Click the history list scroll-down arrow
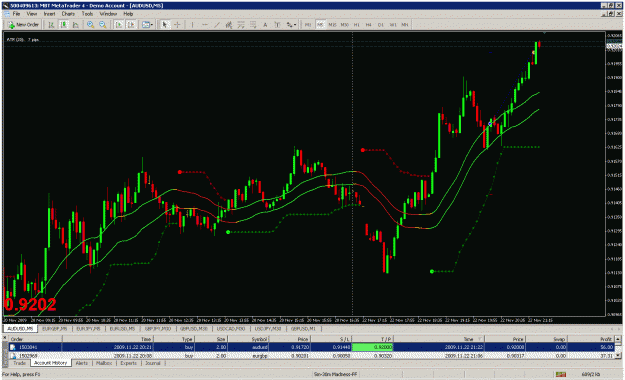 [x=618, y=356]
